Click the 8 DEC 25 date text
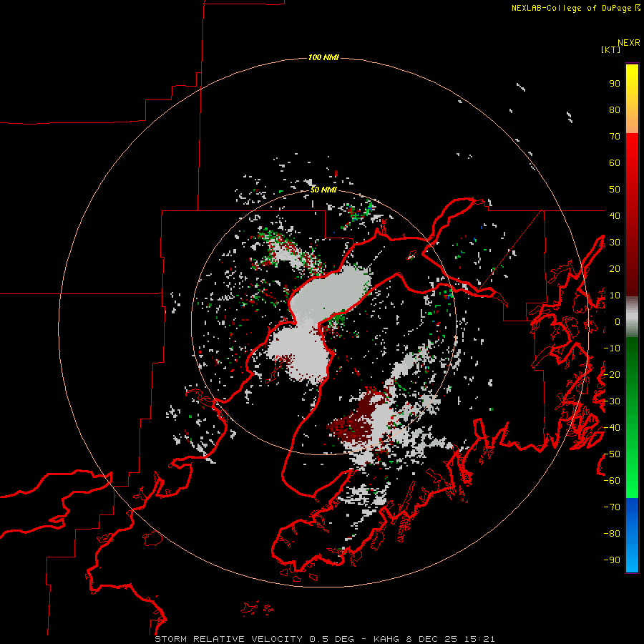The image size is (644, 644). point(431,639)
